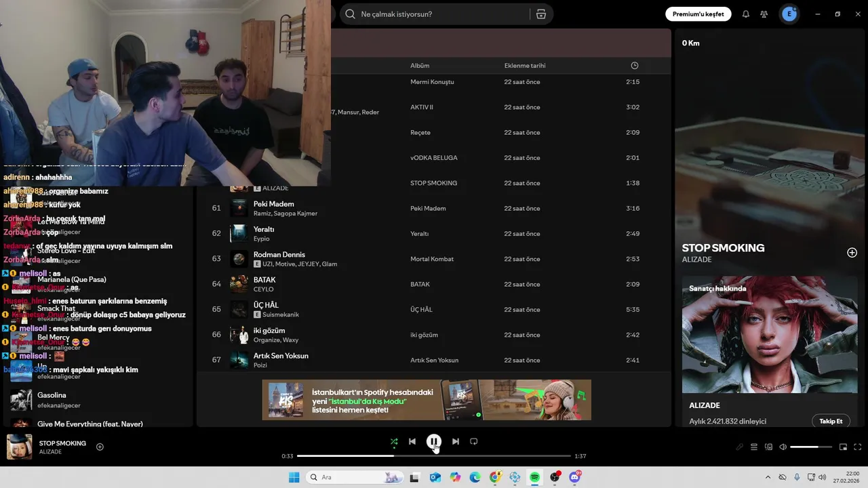Play track 61 Peki Madem
Screen dimensions: 868x488
pos(216,208)
